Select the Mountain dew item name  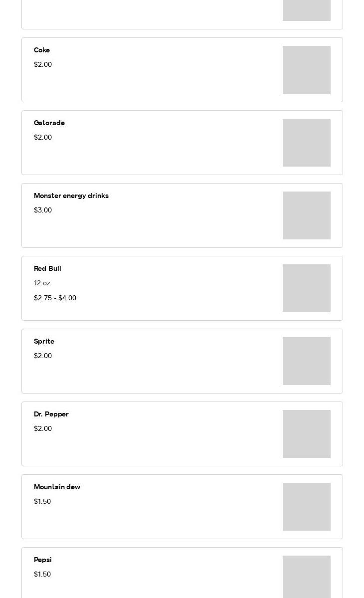pyautogui.click(x=57, y=487)
